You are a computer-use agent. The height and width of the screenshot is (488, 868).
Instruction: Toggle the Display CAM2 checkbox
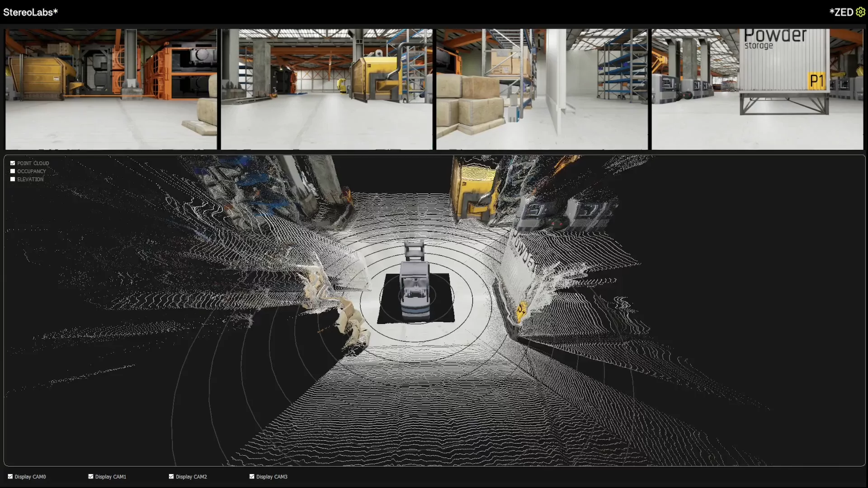tap(171, 476)
